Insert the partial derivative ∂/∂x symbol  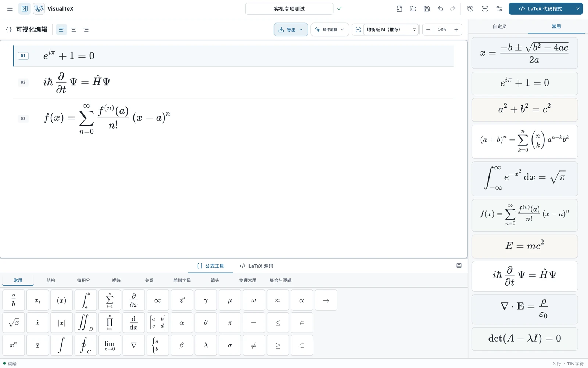[134, 300]
